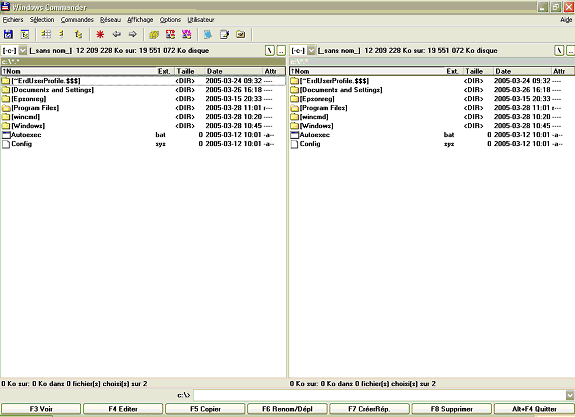This screenshot has height=417, width=575.
Task: Click Config file icon in left panel
Action: (x=6, y=144)
